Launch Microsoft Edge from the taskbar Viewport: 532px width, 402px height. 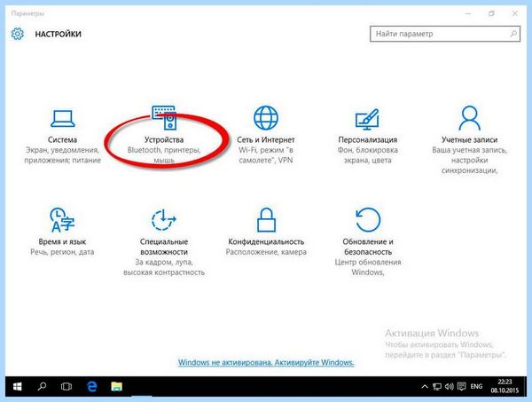(91, 386)
